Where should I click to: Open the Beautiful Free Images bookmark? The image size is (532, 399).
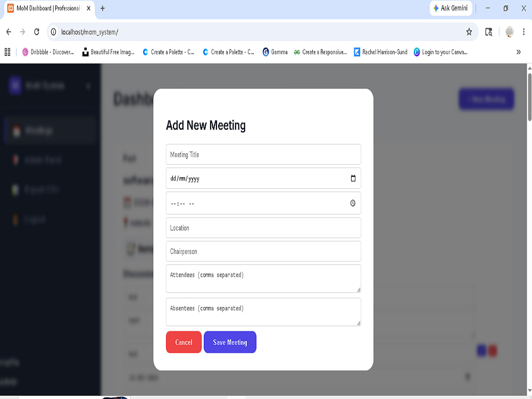click(x=108, y=52)
